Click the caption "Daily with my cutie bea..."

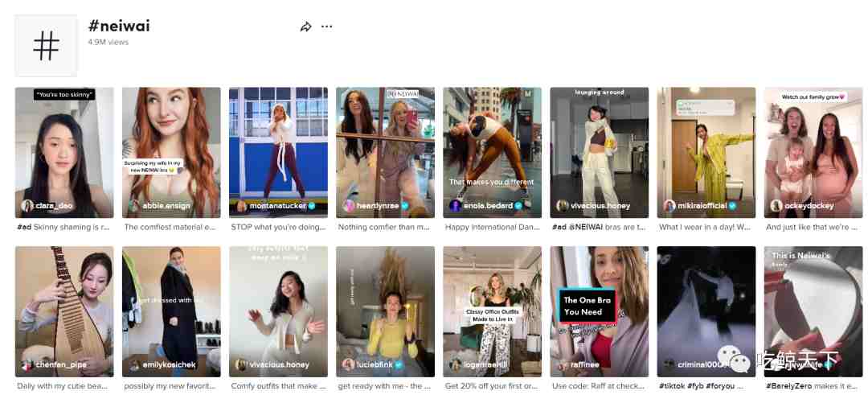[63, 386]
